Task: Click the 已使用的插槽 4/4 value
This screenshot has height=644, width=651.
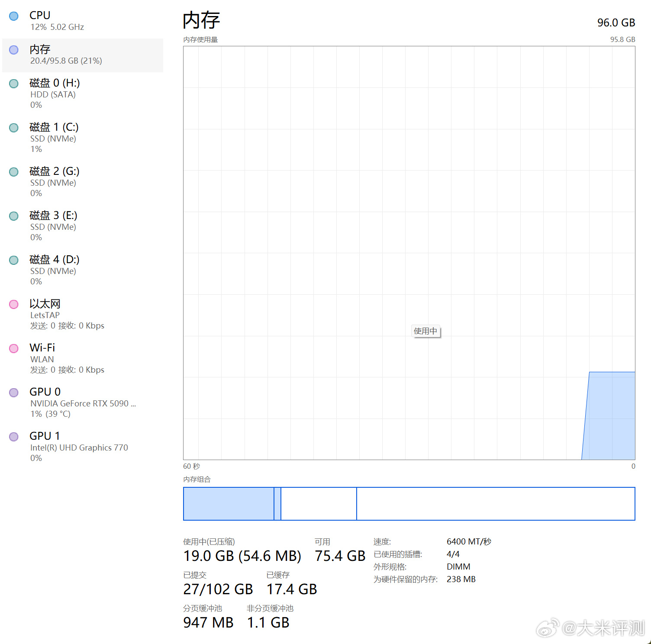Action: click(x=453, y=554)
